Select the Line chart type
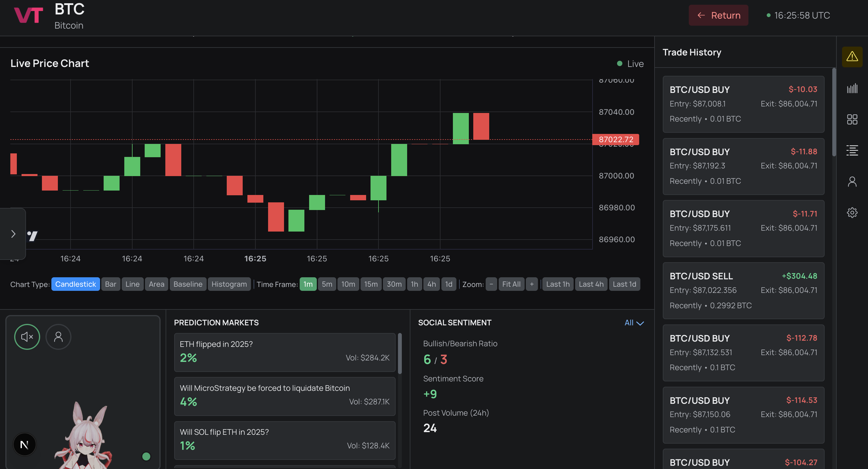The width and height of the screenshot is (868, 469). coord(132,284)
